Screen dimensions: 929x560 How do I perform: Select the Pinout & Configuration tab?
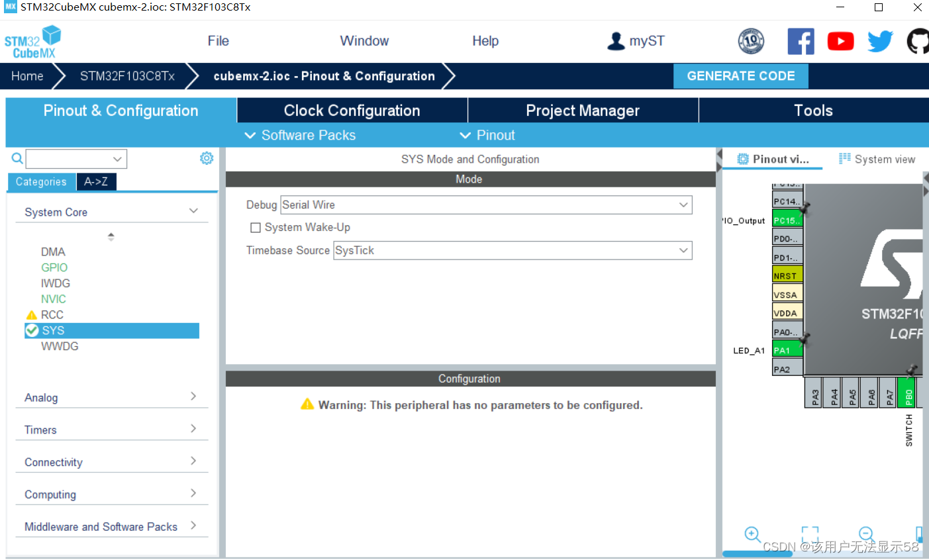(x=121, y=111)
